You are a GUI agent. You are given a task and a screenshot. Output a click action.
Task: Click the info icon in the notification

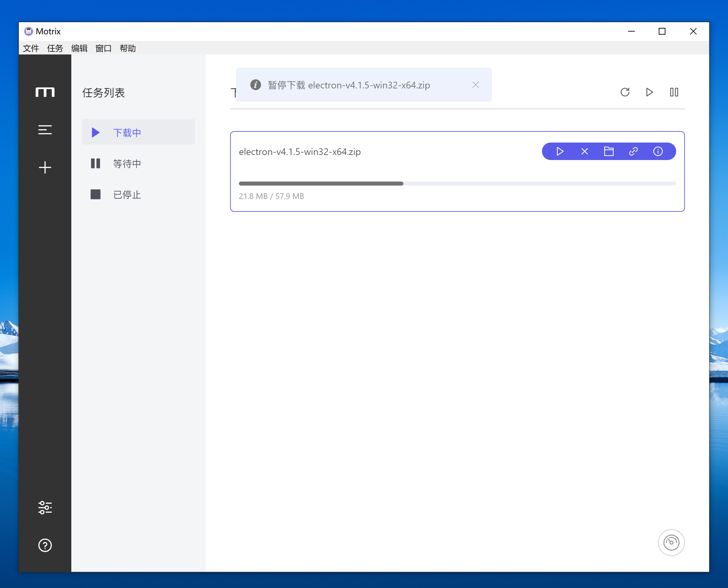tap(256, 85)
